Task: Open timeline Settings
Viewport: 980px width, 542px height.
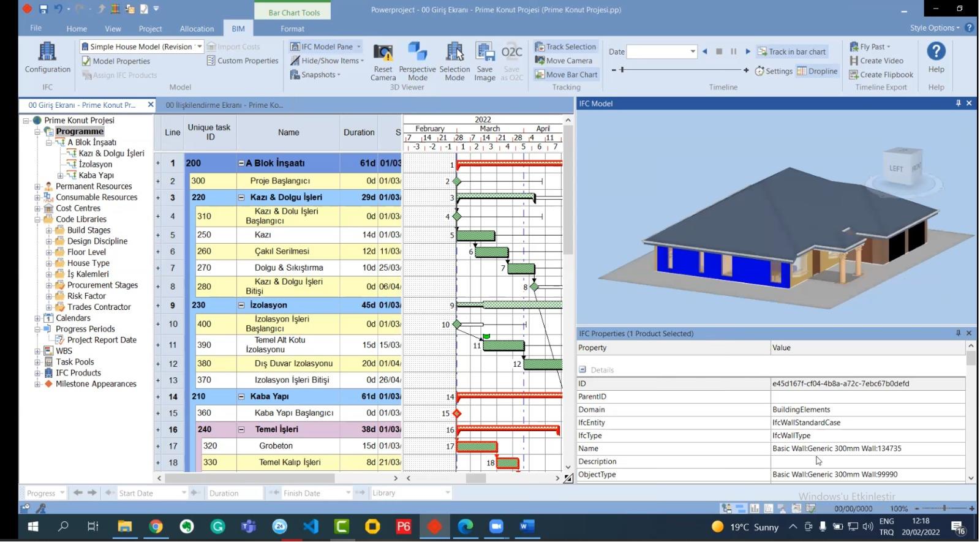Action: [x=774, y=71]
